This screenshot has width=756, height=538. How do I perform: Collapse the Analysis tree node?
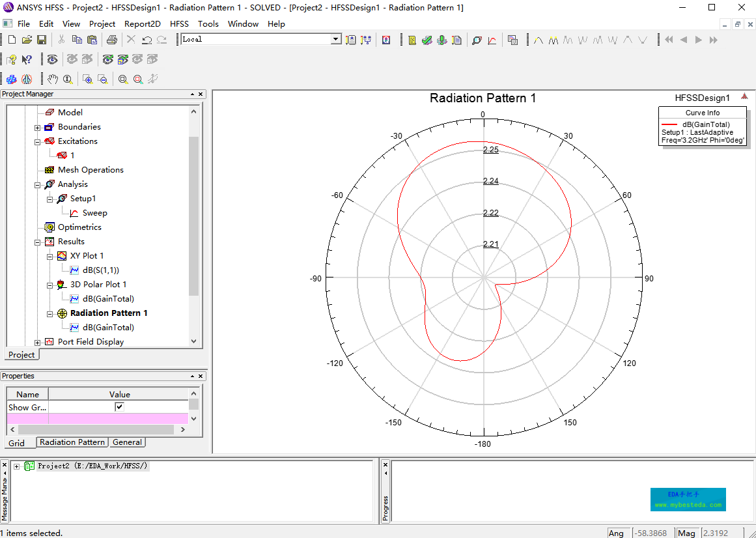point(38,184)
